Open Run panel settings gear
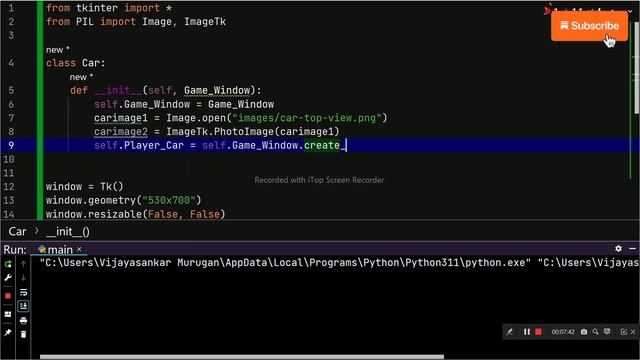 [x=618, y=248]
